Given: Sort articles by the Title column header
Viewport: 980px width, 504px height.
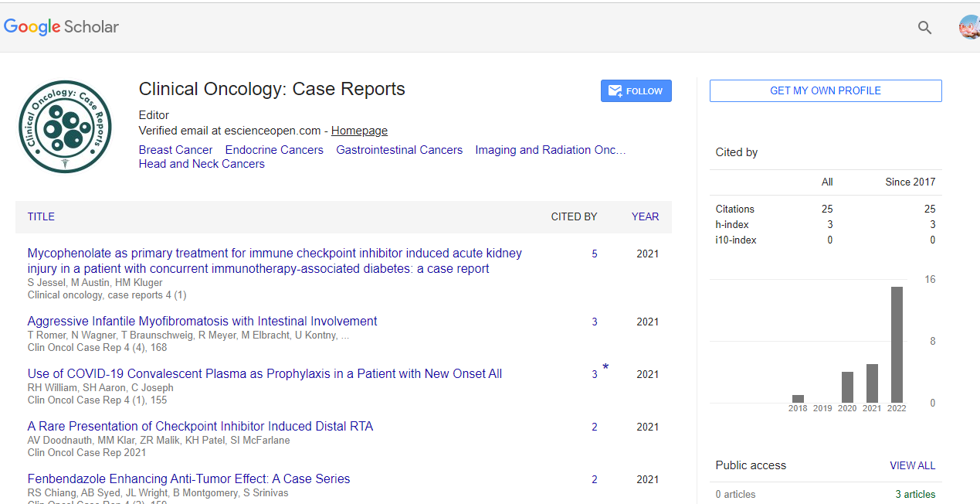Looking at the screenshot, I should (41, 217).
